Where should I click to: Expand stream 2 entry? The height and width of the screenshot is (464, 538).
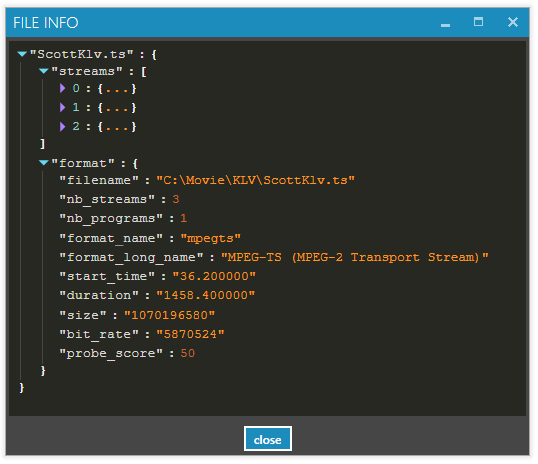62,127
